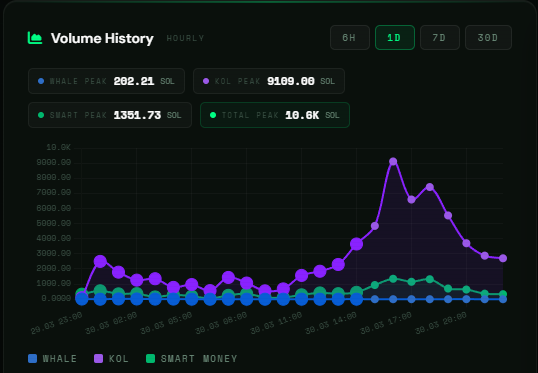Screen dimensions: 538x373
Task: Click the Whale Peak 202.21 SOL card
Action: pyautogui.click(x=106, y=81)
